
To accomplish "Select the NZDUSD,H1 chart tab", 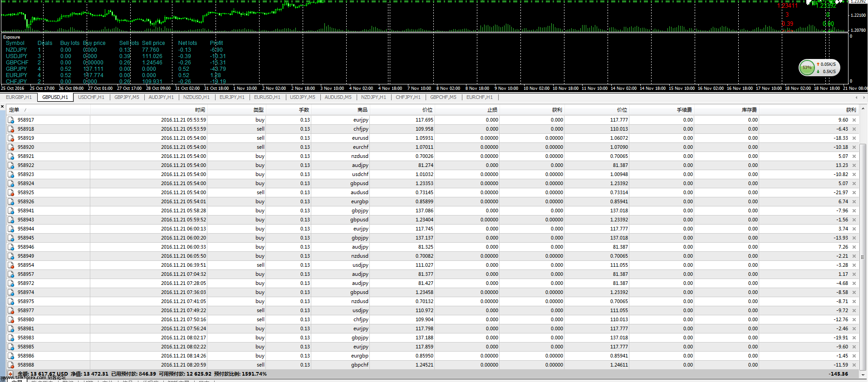I will [x=196, y=98].
